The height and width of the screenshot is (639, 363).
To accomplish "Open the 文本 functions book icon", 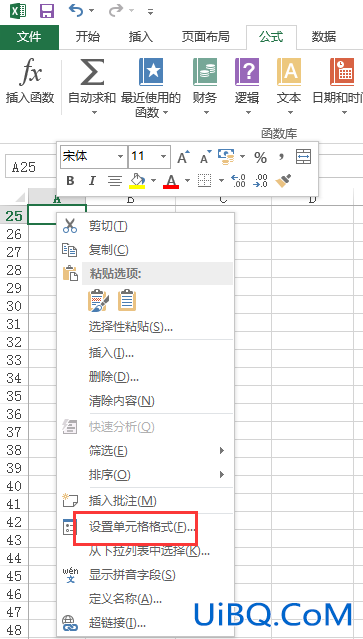I will coord(289,72).
